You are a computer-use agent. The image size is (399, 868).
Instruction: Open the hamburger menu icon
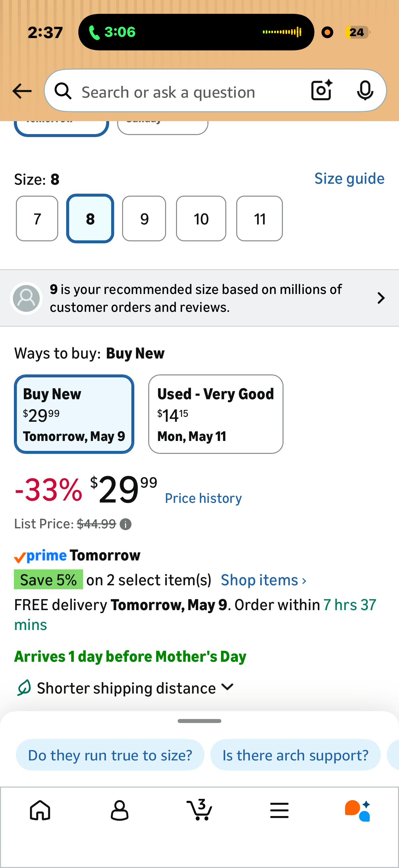click(x=279, y=810)
